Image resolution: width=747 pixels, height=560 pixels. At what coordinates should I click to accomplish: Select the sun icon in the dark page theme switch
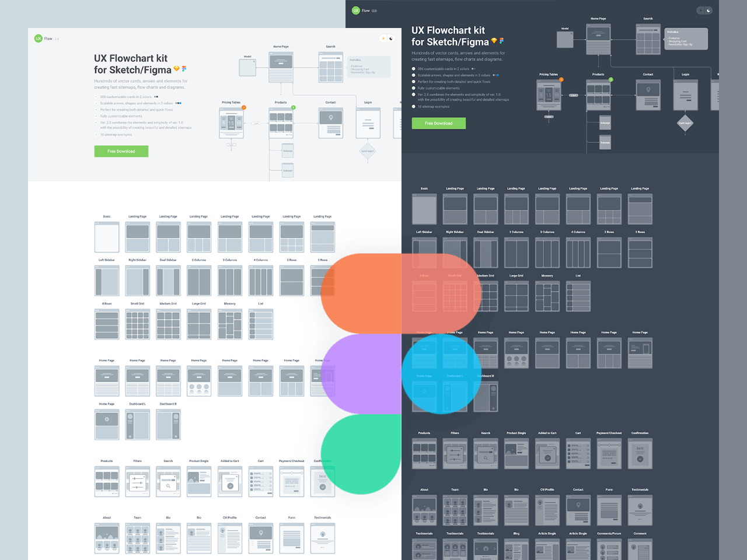pos(701,10)
